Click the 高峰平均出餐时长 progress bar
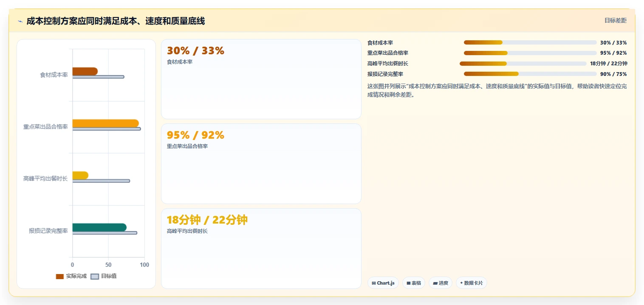 (523, 64)
